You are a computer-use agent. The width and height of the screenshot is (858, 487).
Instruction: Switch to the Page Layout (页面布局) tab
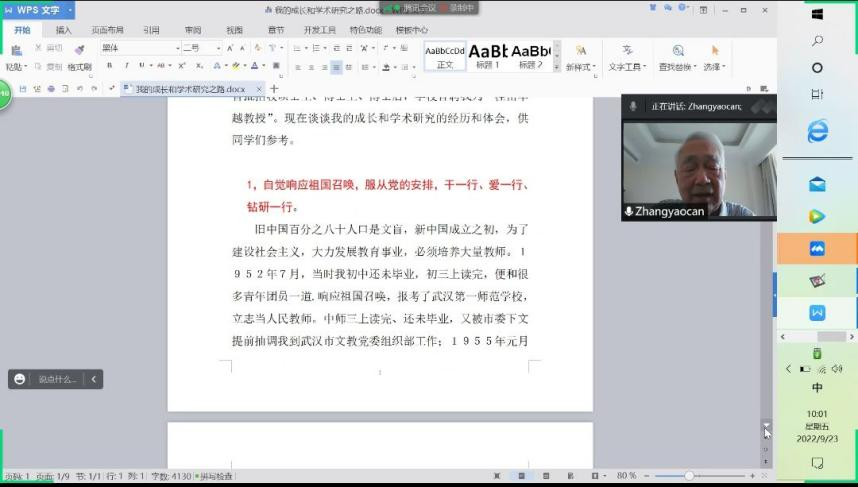[x=107, y=30]
